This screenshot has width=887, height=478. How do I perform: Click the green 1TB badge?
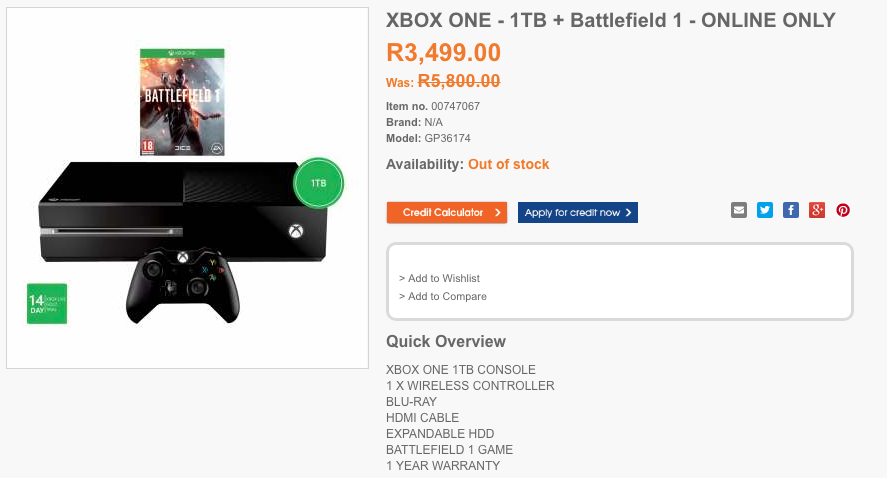pyautogui.click(x=319, y=184)
